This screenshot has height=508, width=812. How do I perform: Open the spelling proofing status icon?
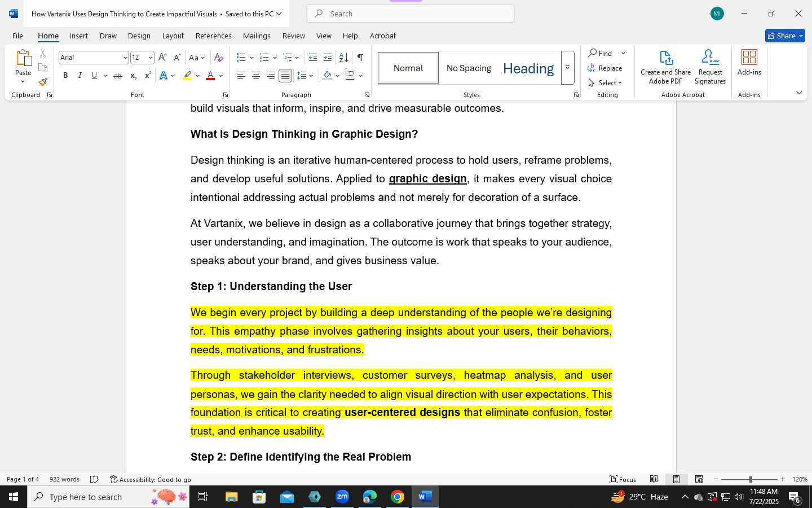(x=94, y=479)
